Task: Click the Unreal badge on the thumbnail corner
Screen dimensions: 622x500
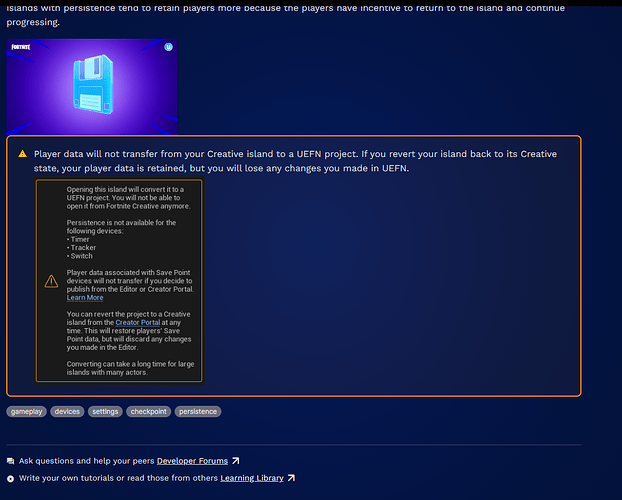Action: pyautogui.click(x=168, y=47)
